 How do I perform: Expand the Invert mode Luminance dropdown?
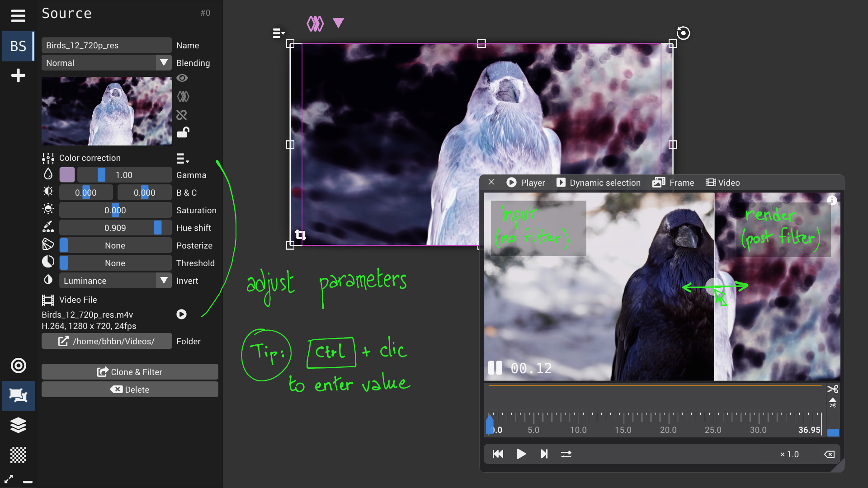click(164, 281)
